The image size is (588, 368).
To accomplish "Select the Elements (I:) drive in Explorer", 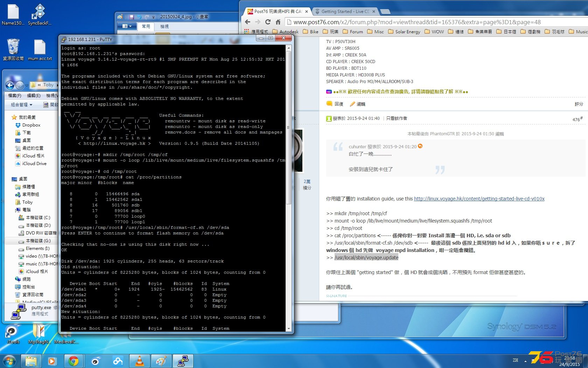I will pyautogui.click(x=34, y=248).
